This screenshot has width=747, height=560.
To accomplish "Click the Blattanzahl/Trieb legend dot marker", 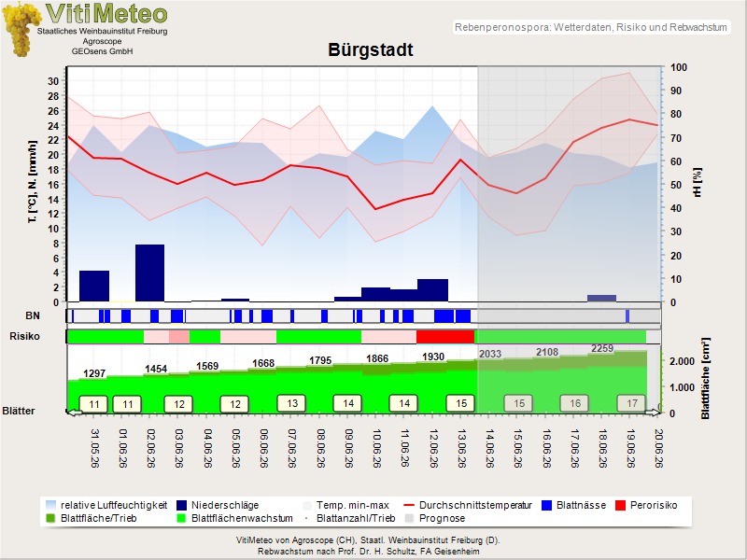I will click(307, 518).
